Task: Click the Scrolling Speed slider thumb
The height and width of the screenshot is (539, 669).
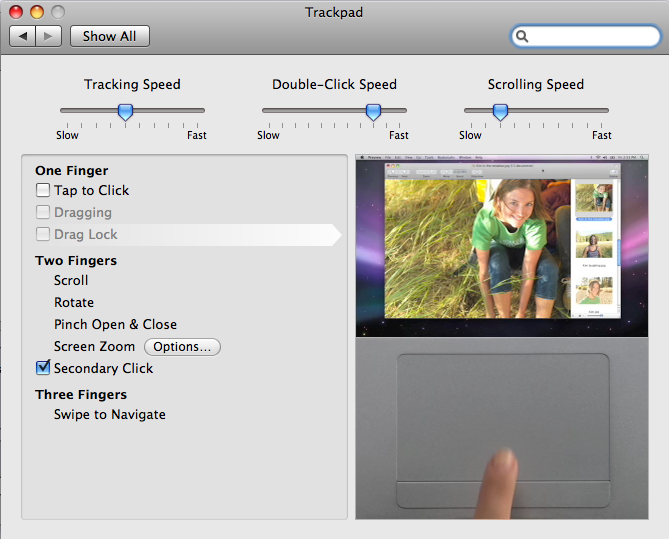Action: pyautogui.click(x=500, y=112)
